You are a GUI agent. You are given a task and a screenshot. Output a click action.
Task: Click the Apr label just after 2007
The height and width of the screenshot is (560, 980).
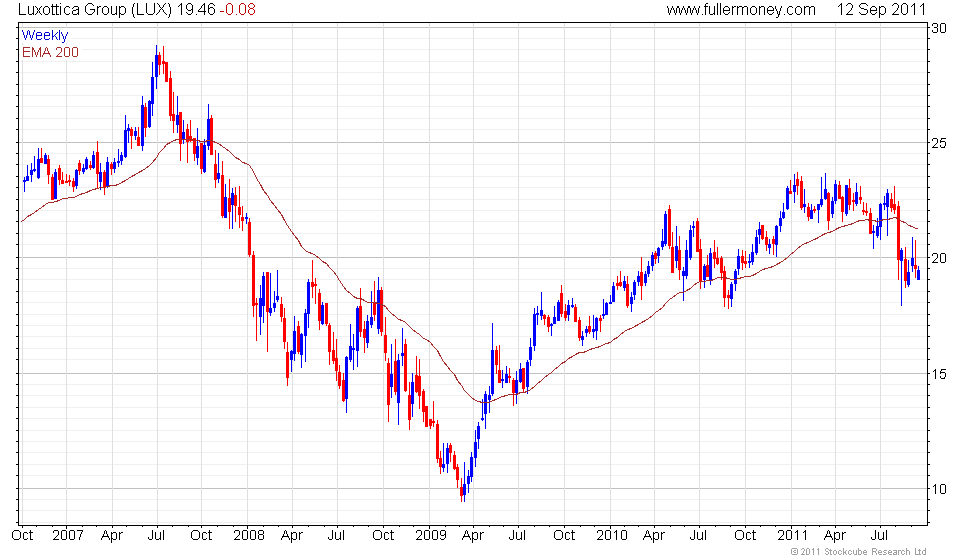(x=112, y=536)
